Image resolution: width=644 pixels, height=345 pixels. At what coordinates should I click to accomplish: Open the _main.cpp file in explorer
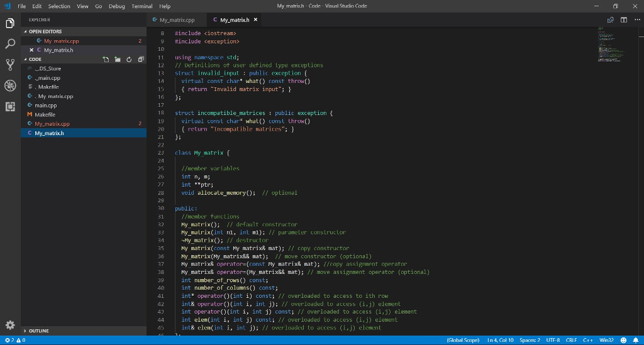(x=84, y=78)
